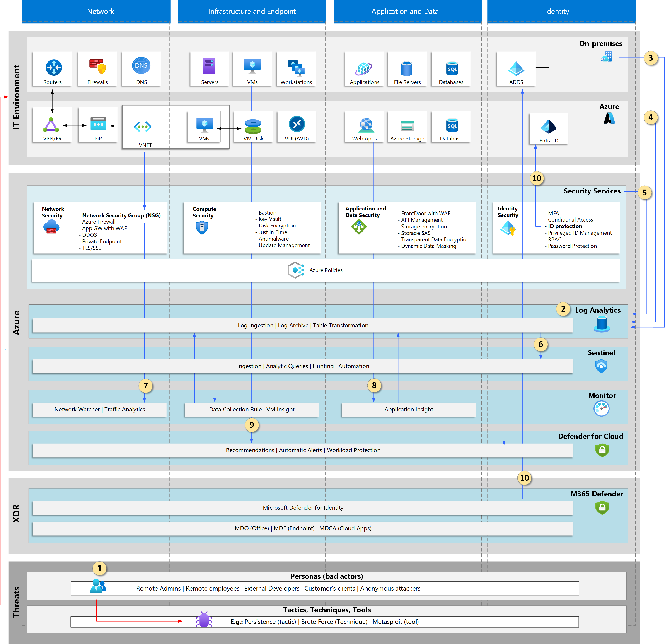Select the Azure Policies icon
The height and width of the screenshot is (644, 665).
tap(296, 270)
